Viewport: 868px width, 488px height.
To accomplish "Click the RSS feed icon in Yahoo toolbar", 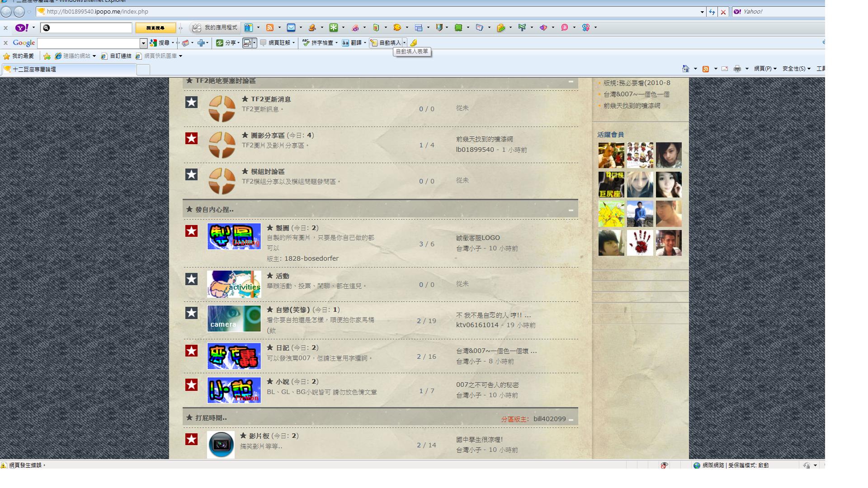I will (x=270, y=28).
